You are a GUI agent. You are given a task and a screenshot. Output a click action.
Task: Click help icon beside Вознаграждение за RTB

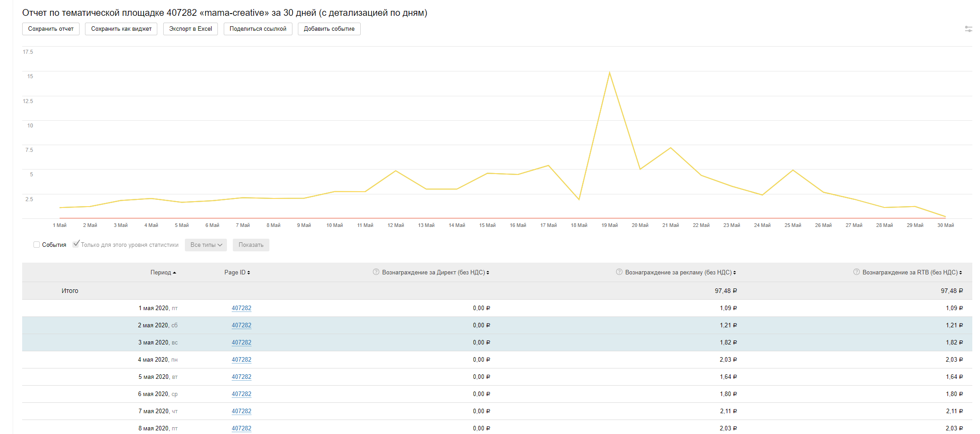pyautogui.click(x=856, y=272)
